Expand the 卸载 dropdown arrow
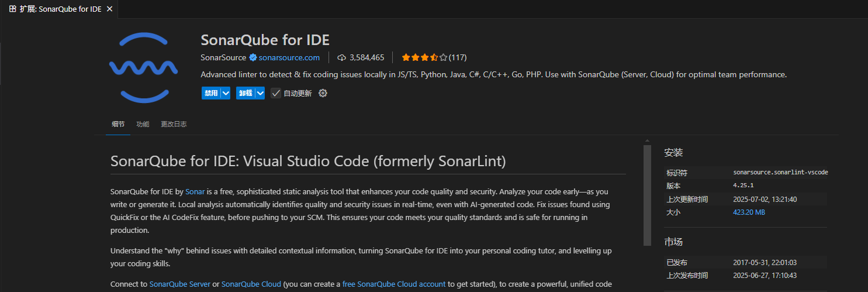The image size is (868, 292). pyautogui.click(x=260, y=93)
